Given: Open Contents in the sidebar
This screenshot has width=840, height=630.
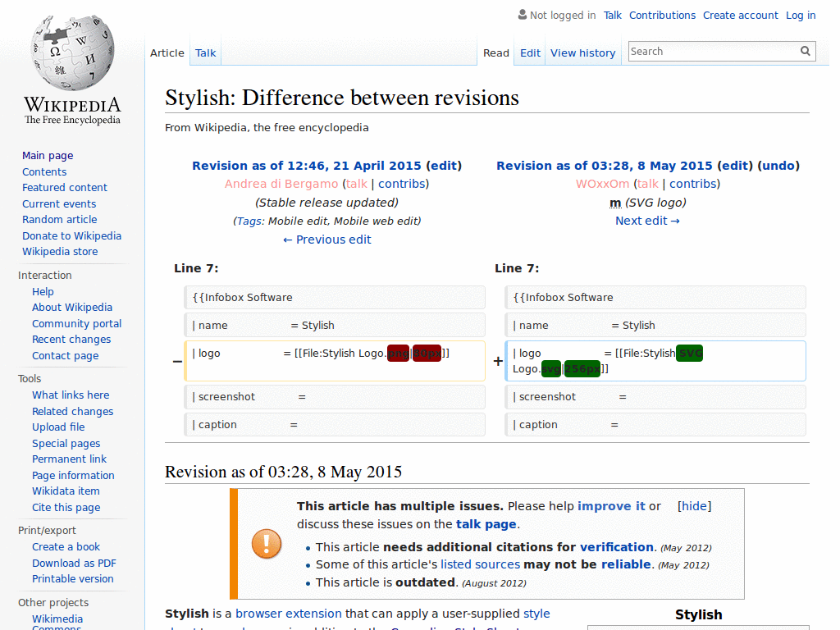Looking at the screenshot, I should (x=44, y=172).
